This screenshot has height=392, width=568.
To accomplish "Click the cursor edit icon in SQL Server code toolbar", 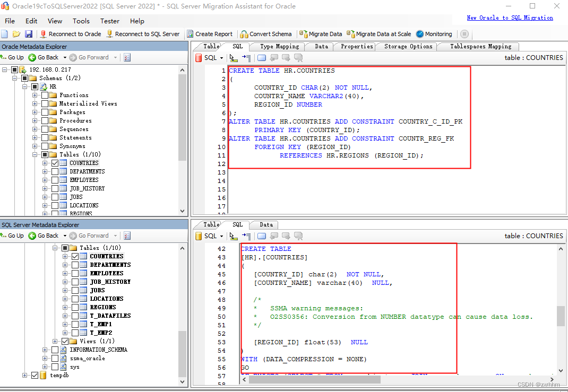I will pos(234,236).
